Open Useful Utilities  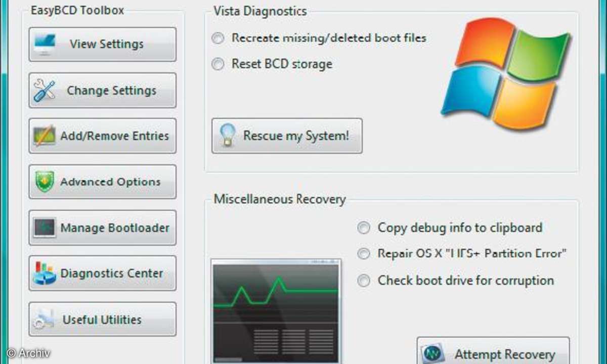pyautogui.click(x=103, y=320)
